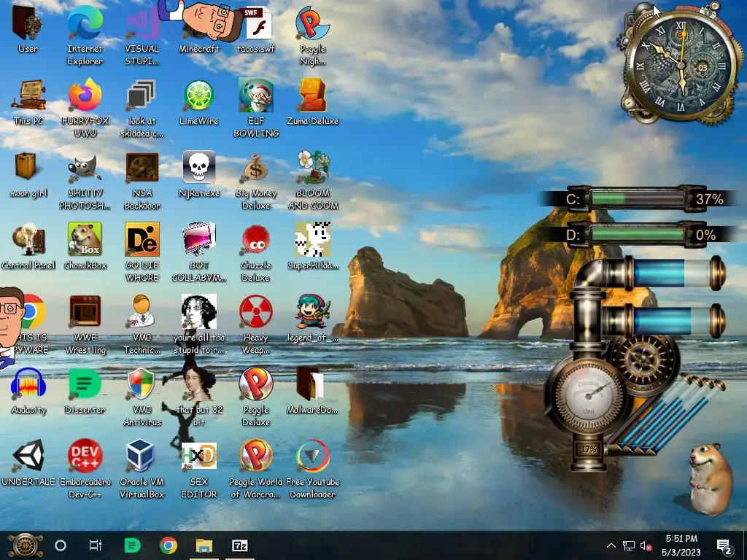Select the youre all too stupid icon
The height and width of the screenshot is (560, 747).
pos(198,311)
